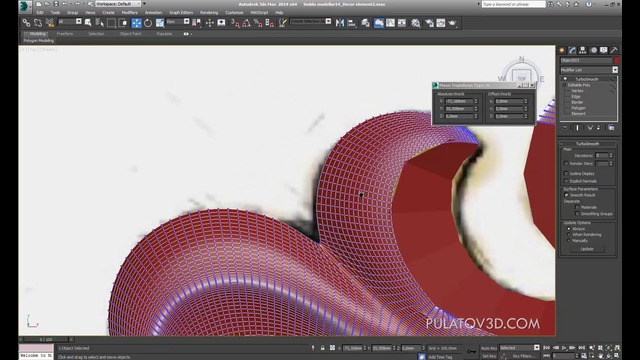
Task: Open the Rendering menu
Action: 209,13
